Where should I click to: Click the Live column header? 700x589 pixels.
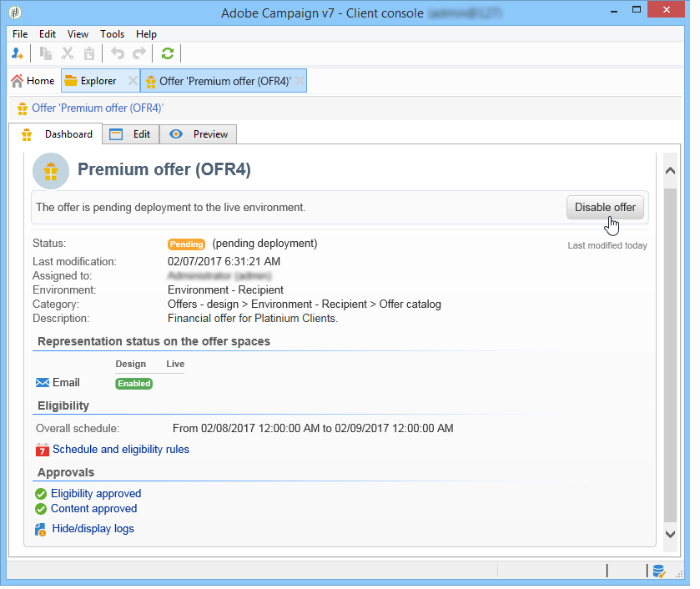click(175, 364)
